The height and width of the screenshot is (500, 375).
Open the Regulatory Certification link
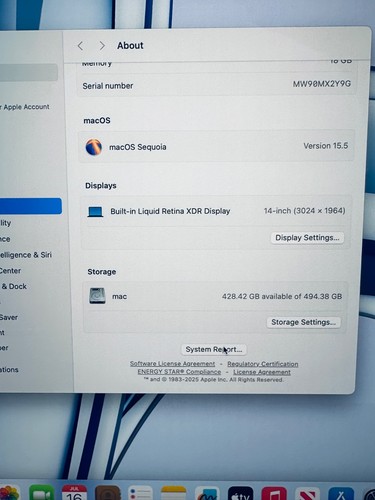point(263,364)
